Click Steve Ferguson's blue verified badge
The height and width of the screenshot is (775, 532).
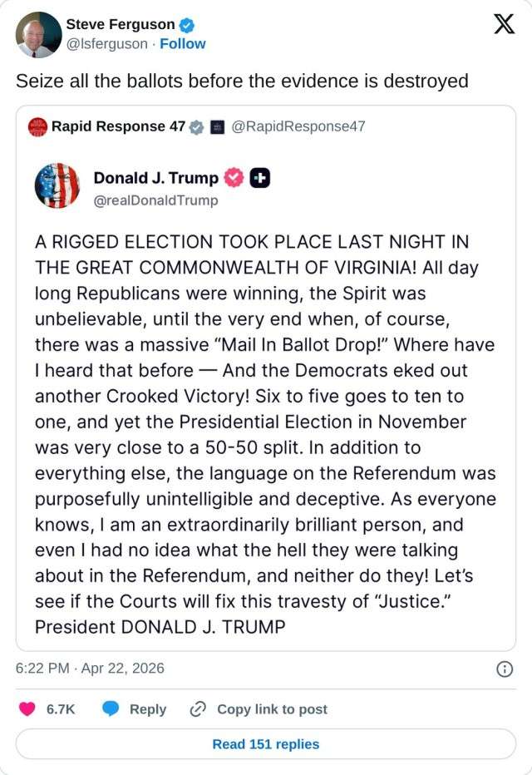(186, 25)
